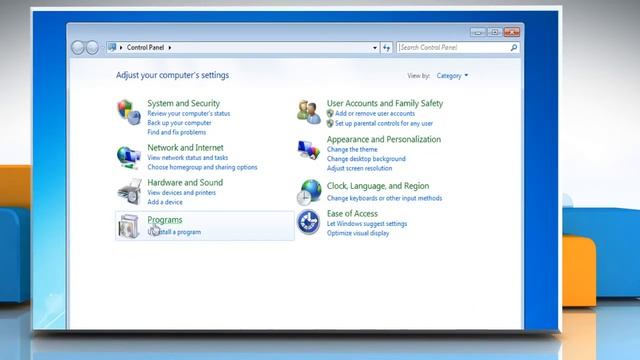Open the Network and Internet globe icon
The width and height of the screenshot is (640, 360).
[x=129, y=157]
